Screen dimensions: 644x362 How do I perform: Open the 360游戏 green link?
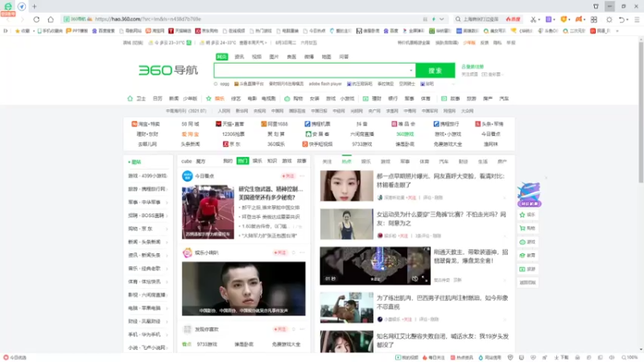[x=405, y=134]
